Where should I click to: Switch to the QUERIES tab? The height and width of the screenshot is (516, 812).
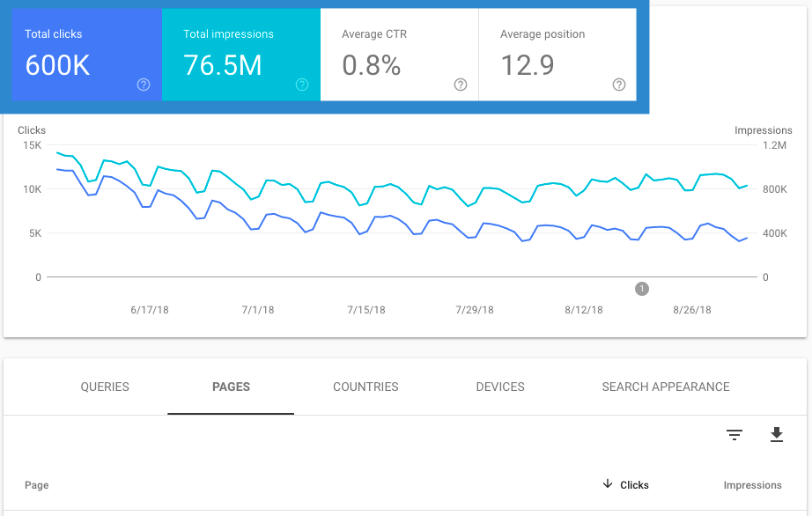click(104, 387)
